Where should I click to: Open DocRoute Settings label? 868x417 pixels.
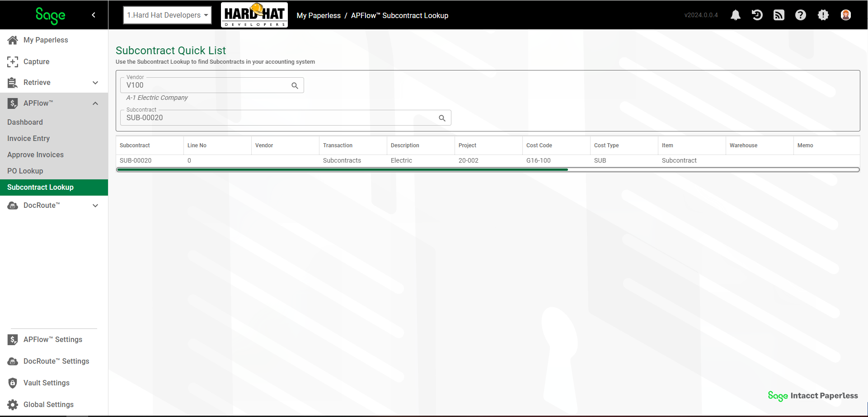click(56, 361)
